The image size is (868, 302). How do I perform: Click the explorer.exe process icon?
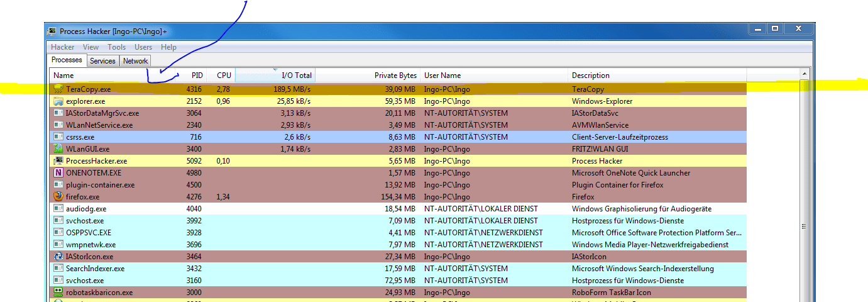(x=58, y=101)
